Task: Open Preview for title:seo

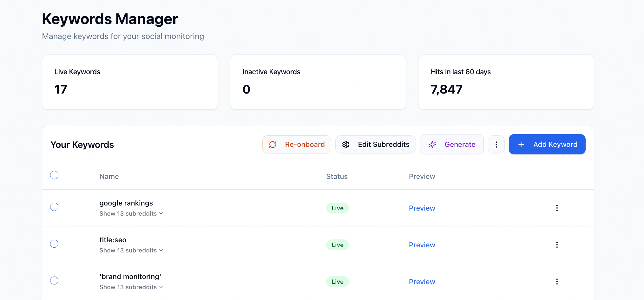Action: tap(422, 245)
